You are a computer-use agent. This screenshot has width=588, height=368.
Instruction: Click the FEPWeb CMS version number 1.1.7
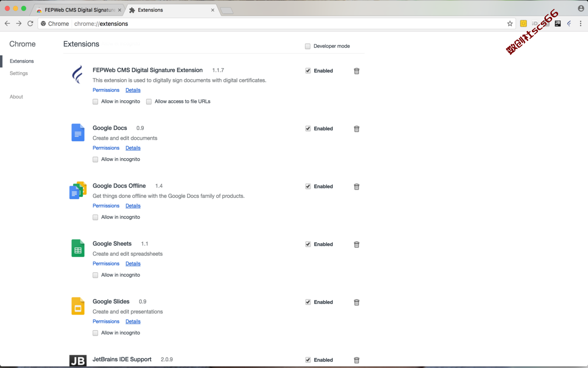(218, 70)
